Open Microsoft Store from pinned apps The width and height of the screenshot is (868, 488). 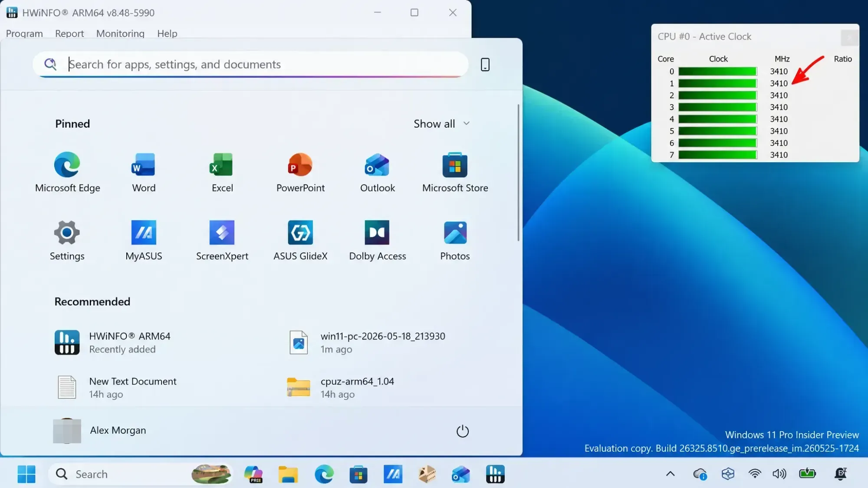tap(455, 172)
